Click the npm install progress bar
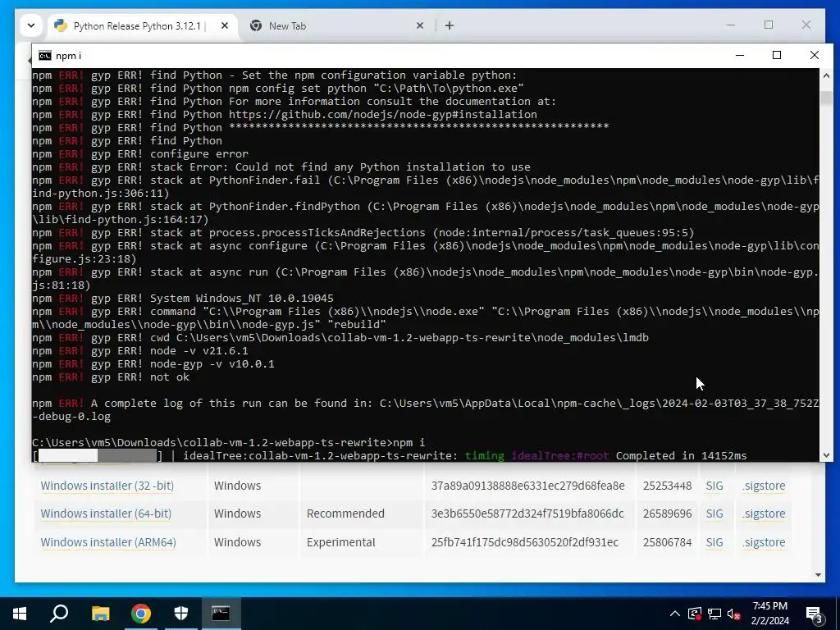Screen dimensions: 840x630 tap(98, 456)
